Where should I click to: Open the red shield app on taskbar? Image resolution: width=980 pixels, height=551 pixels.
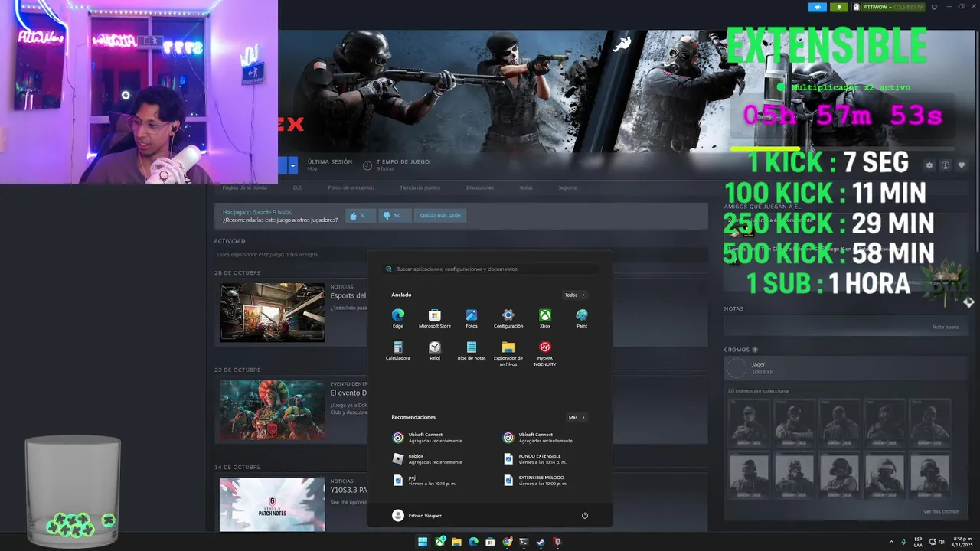coord(557,542)
